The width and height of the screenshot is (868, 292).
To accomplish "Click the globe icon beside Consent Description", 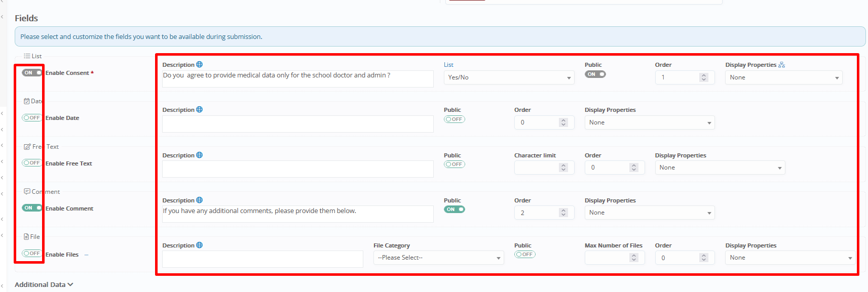I will 199,65.
